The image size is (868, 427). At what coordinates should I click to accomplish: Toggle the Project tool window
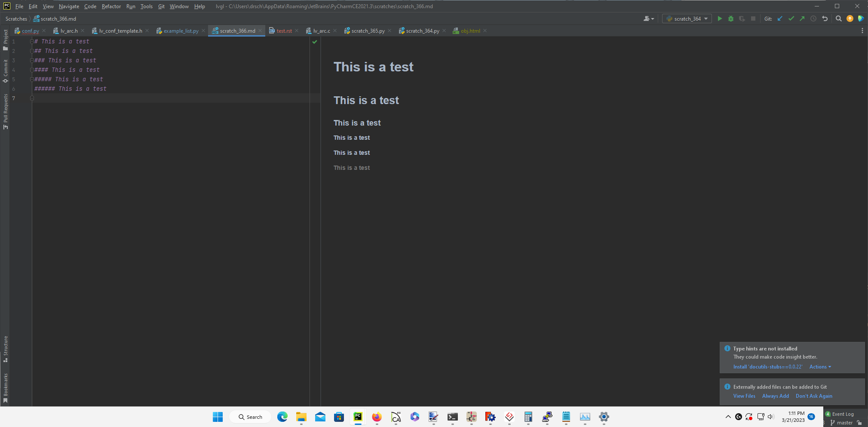click(6, 40)
